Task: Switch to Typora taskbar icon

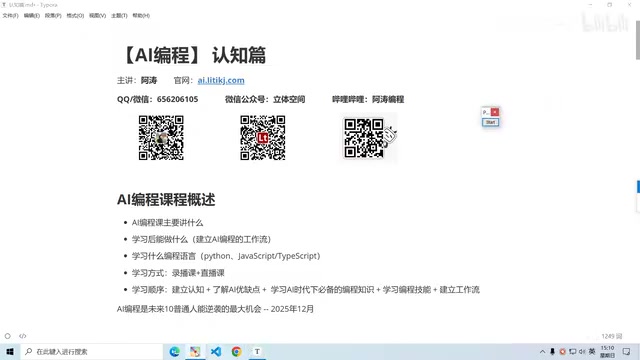Action: click(x=257, y=351)
